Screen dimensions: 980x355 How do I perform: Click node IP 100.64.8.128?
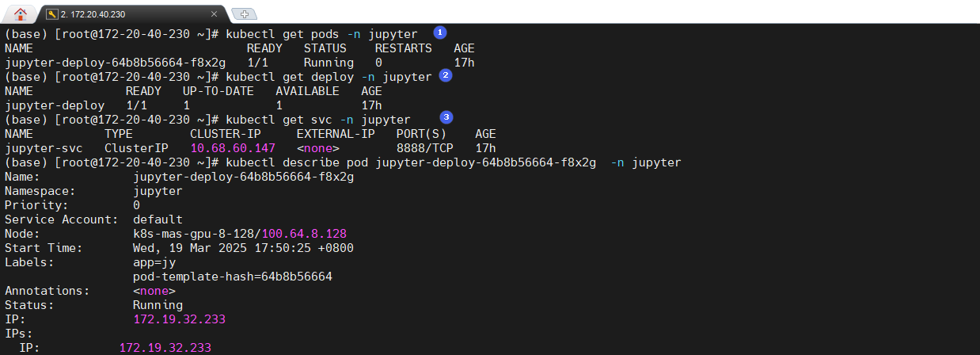(304, 234)
